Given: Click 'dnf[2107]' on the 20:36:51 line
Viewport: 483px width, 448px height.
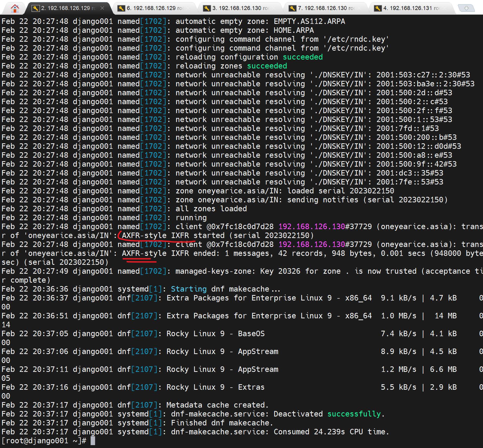Looking at the screenshot, I should 138,316.
